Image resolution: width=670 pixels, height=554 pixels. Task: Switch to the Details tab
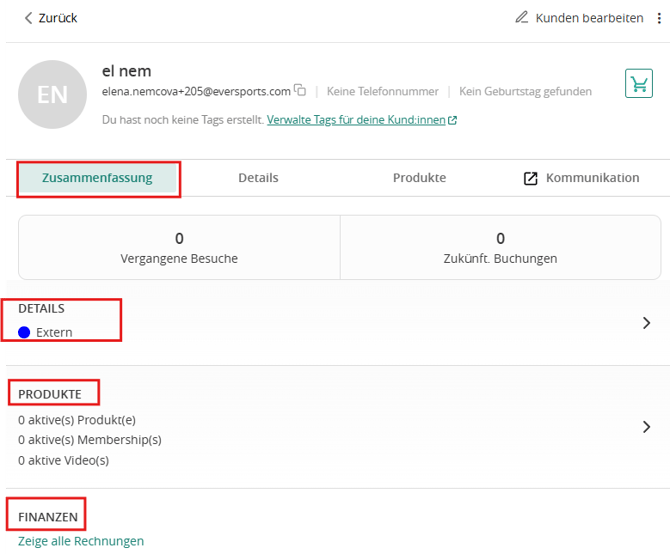pos(258,178)
